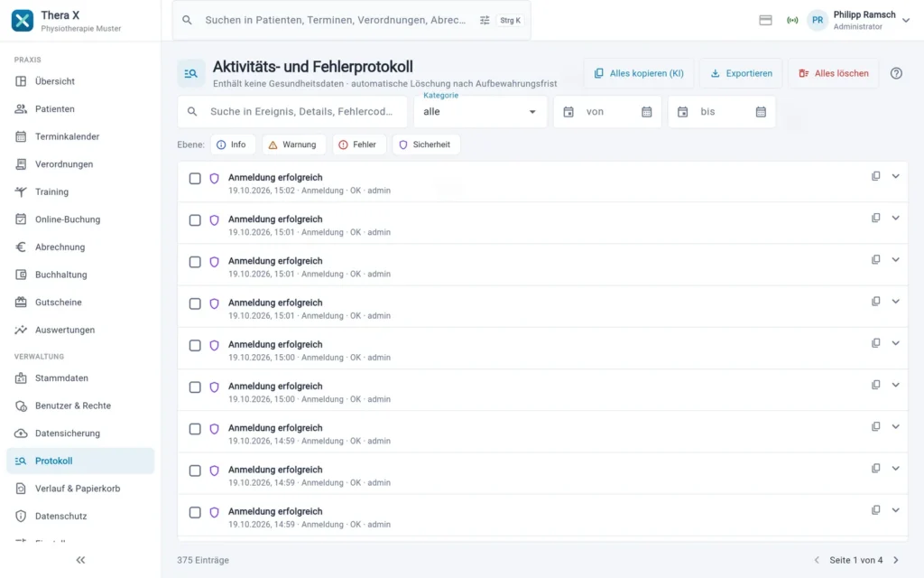
Task: Toggle the Fehler level filter
Action: (359, 144)
